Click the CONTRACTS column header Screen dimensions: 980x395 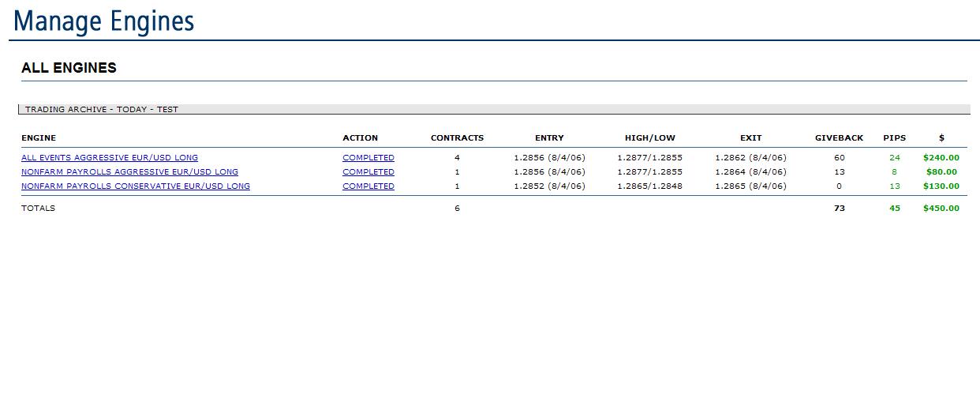(457, 137)
